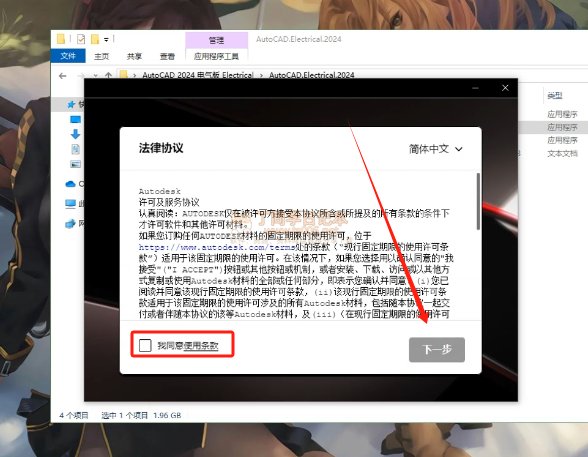Select OneDrive cloud icon in sidebar

point(70,184)
